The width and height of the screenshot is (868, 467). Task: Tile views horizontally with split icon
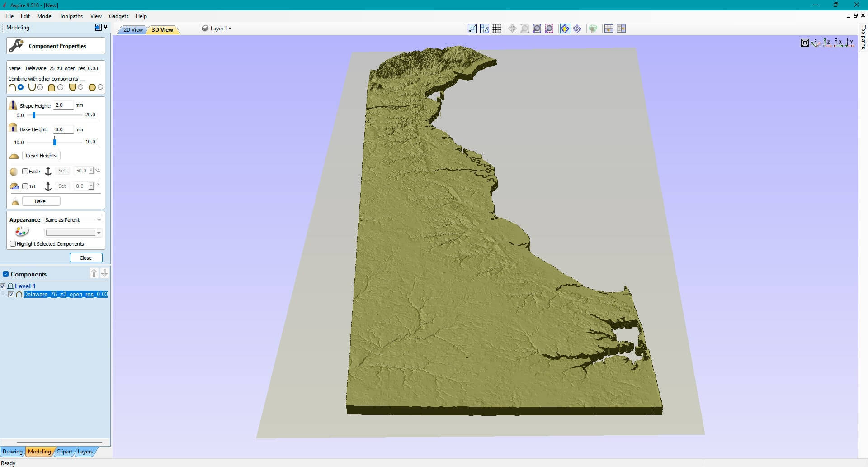click(x=609, y=29)
